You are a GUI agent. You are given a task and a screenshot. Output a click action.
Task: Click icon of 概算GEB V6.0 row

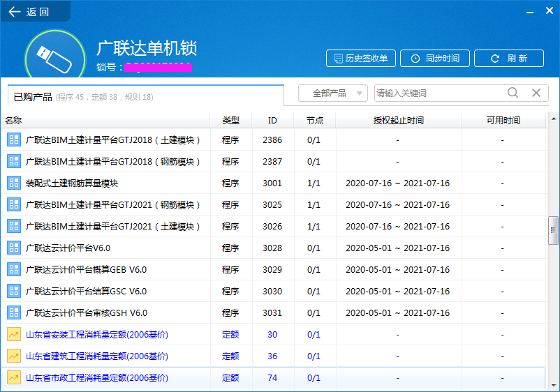coord(14,270)
